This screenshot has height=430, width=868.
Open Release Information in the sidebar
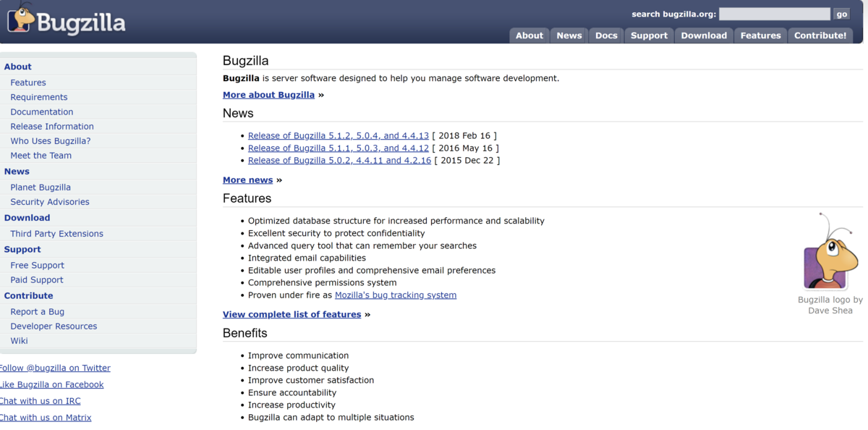(52, 126)
